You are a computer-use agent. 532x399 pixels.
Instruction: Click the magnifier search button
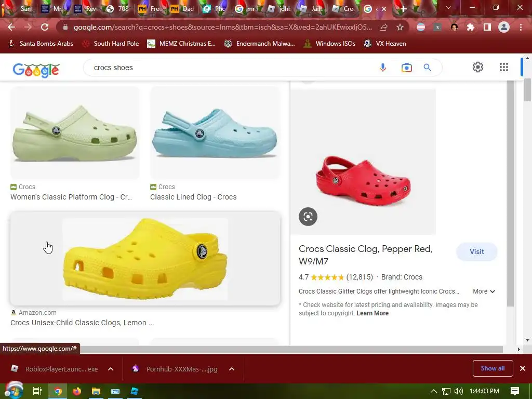point(428,68)
